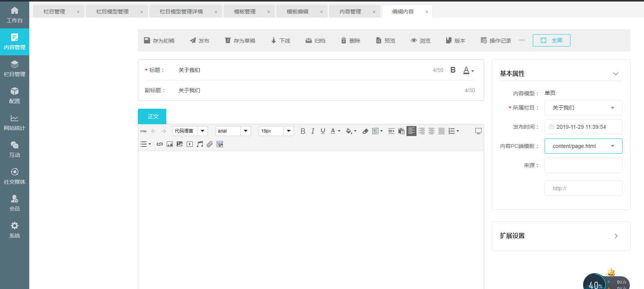
Task: Click the editor fullscreen monitor icon
Action: [x=478, y=131]
